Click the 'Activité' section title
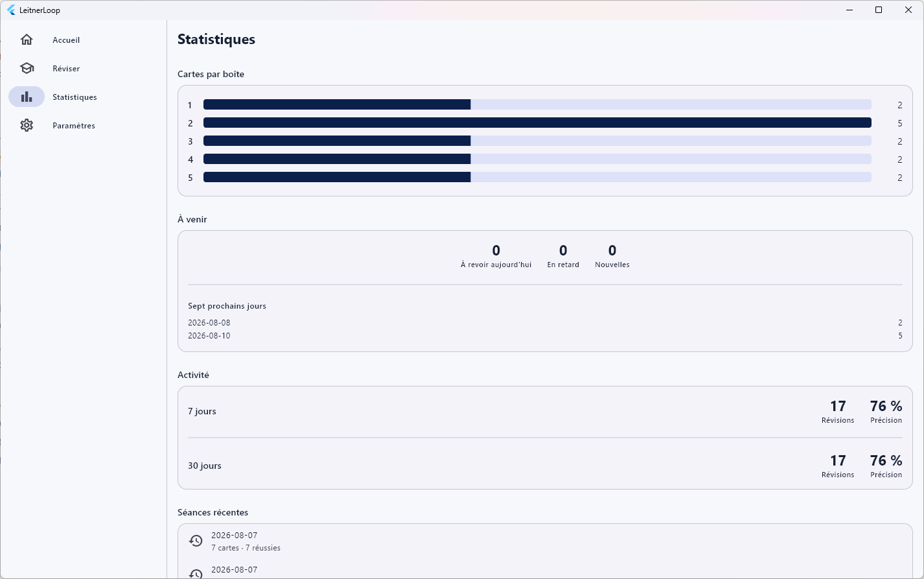 point(193,375)
